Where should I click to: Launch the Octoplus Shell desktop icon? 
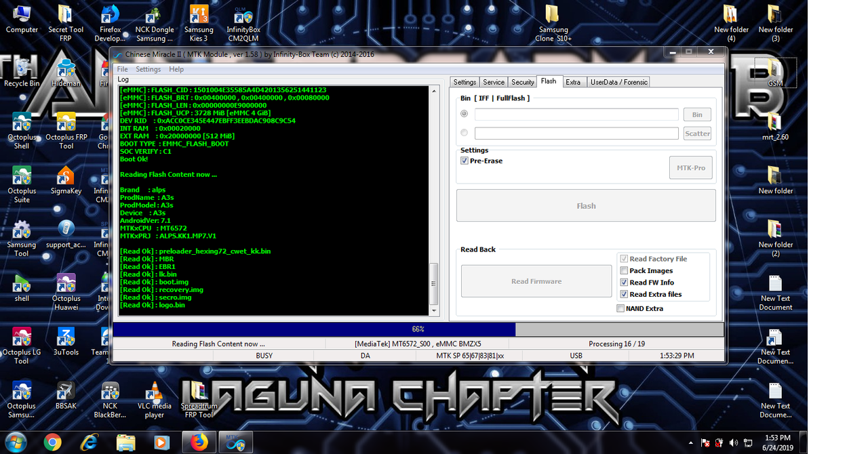click(x=22, y=131)
